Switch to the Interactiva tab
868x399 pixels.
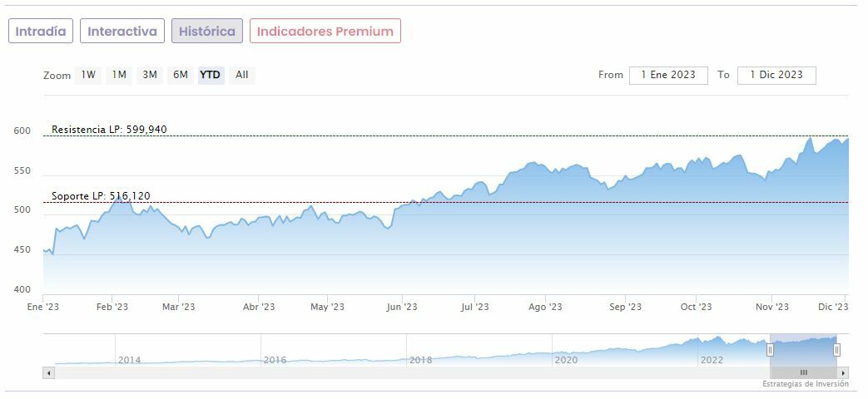[122, 32]
